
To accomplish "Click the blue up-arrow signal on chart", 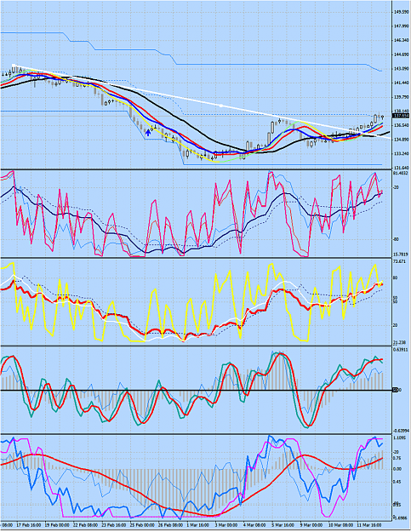I will [x=148, y=132].
